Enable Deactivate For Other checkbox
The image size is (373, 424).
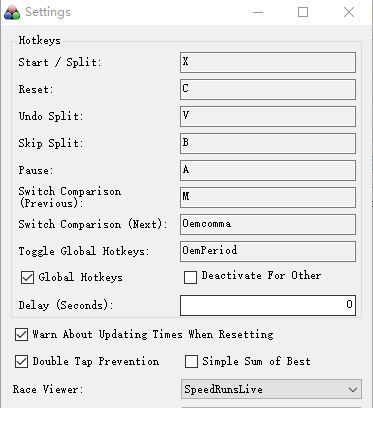click(190, 277)
